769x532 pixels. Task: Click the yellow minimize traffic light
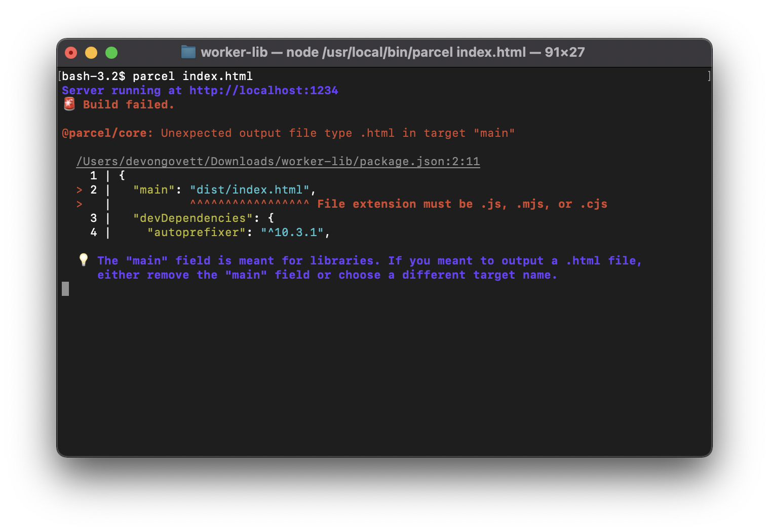(x=91, y=52)
